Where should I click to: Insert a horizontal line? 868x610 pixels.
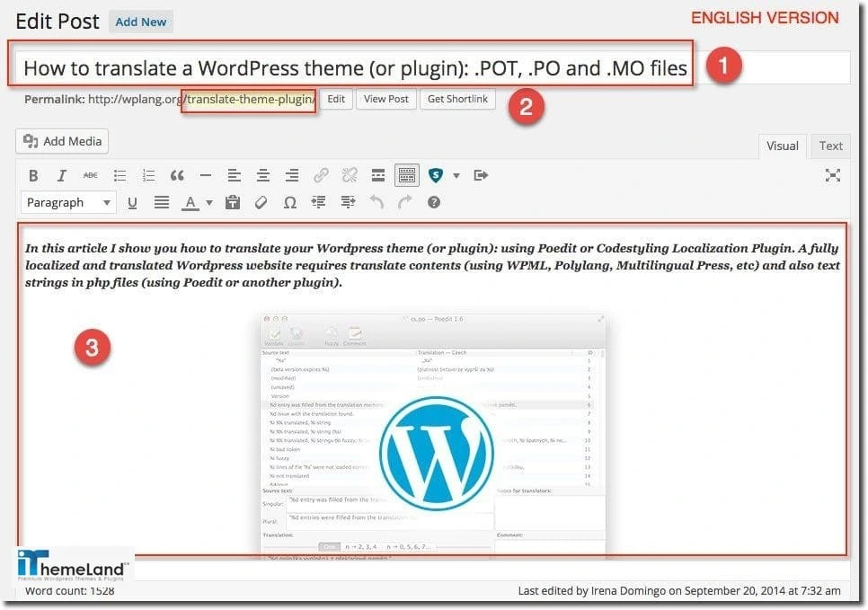click(x=206, y=175)
